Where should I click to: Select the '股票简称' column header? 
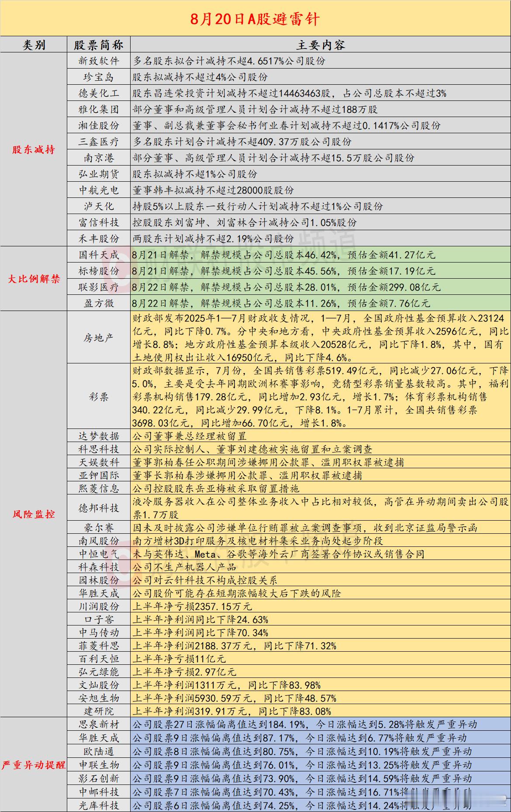point(99,45)
